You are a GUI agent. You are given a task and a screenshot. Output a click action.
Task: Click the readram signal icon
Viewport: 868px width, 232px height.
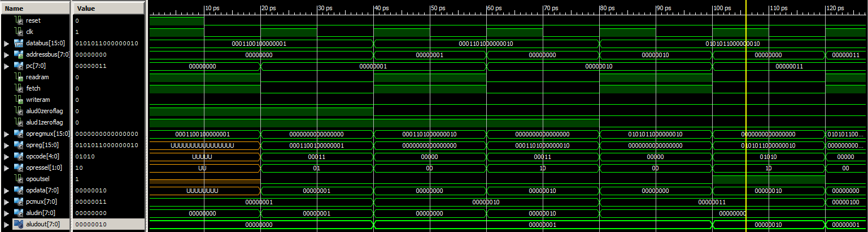20,77
